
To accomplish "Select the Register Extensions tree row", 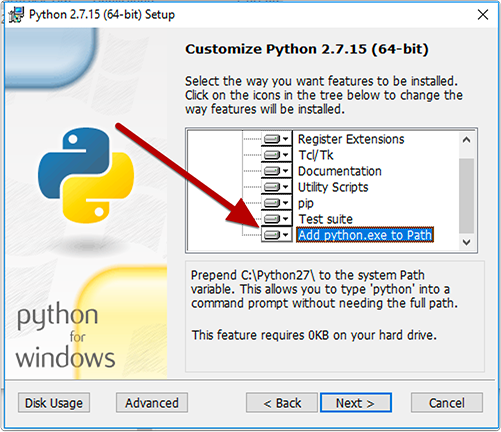I will click(351, 139).
